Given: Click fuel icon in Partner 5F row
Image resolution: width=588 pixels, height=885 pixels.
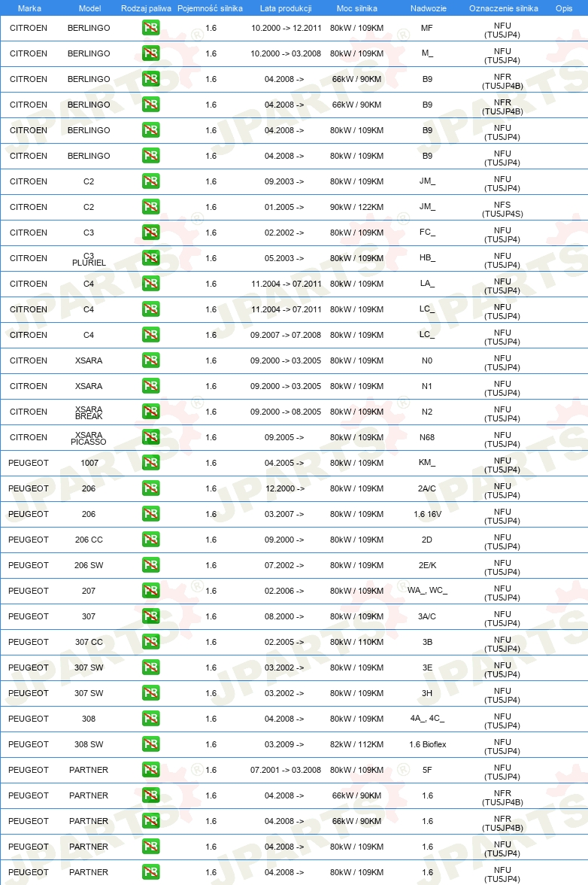Looking at the screenshot, I should tap(150, 770).
